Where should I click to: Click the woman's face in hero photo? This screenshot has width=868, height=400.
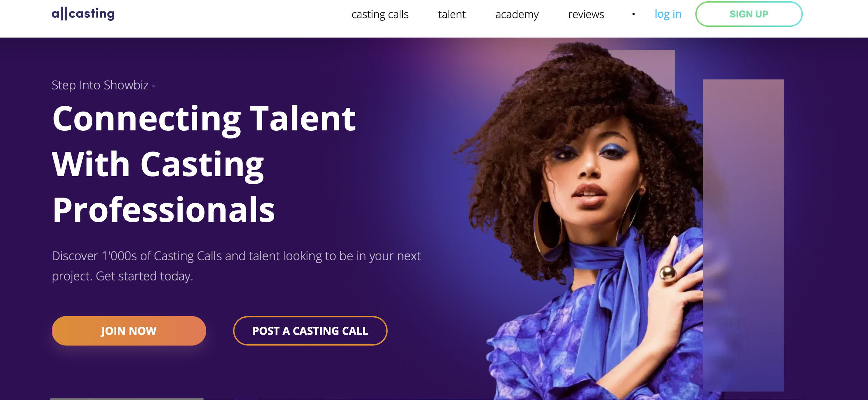[x=594, y=174]
